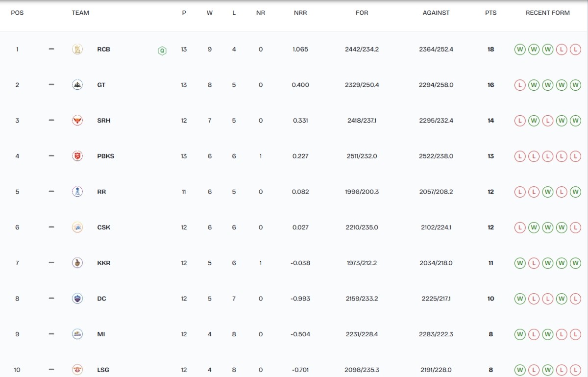Viewport: 588px width, 377px height.
Task: Click LSG's AGAINST value 2191/228.0
Action: pos(436,370)
